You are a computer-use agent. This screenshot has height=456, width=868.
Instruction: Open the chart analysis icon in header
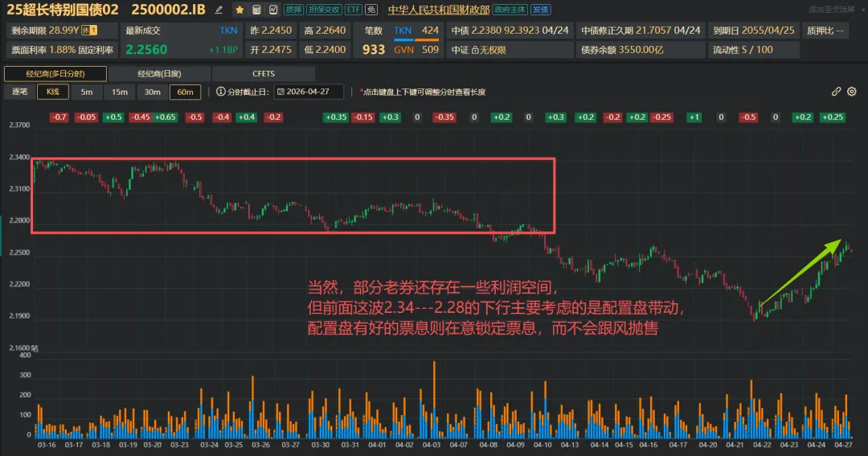click(x=273, y=10)
